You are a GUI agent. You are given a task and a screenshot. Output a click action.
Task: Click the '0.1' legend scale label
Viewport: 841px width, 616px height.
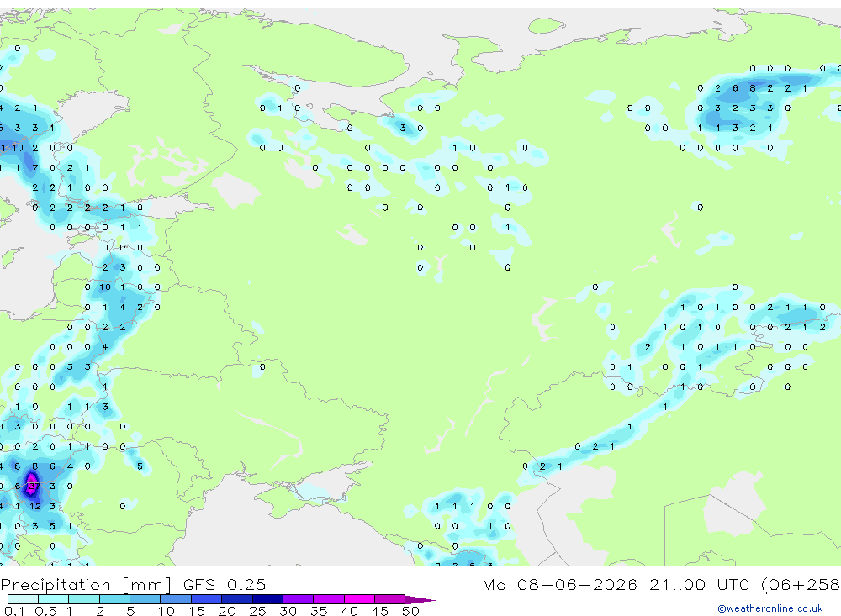pos(14,611)
